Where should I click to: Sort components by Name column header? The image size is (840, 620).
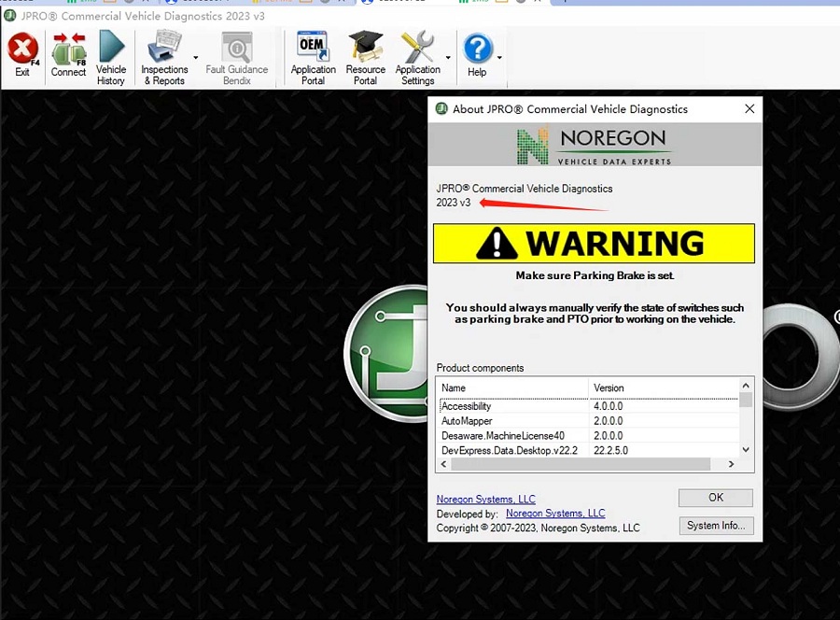[512, 387]
